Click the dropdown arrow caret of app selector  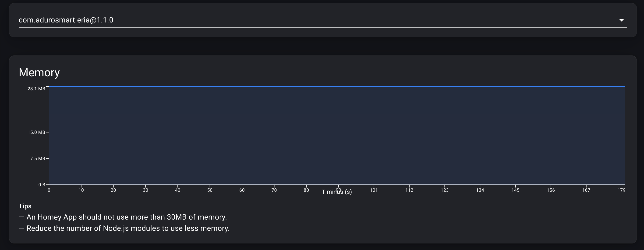[x=621, y=20]
